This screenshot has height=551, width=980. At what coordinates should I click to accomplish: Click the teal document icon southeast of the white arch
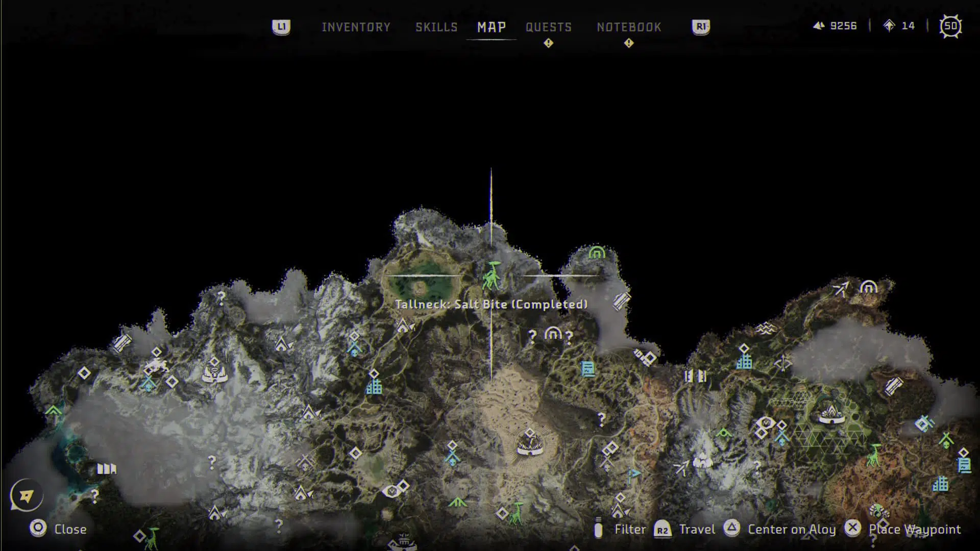(x=588, y=368)
